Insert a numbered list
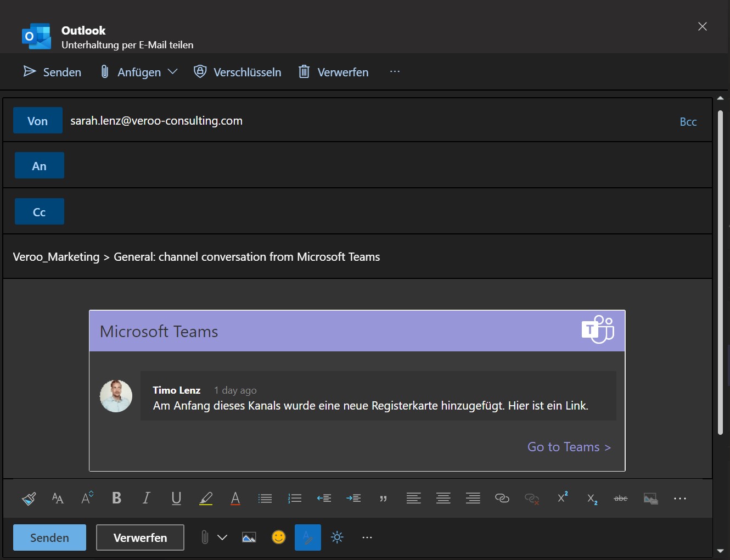 pyautogui.click(x=295, y=499)
